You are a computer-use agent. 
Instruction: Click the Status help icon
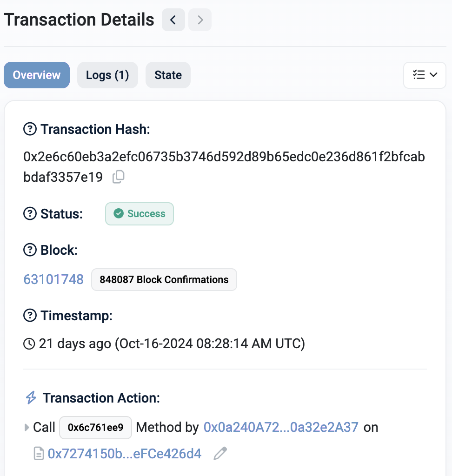[x=30, y=213]
